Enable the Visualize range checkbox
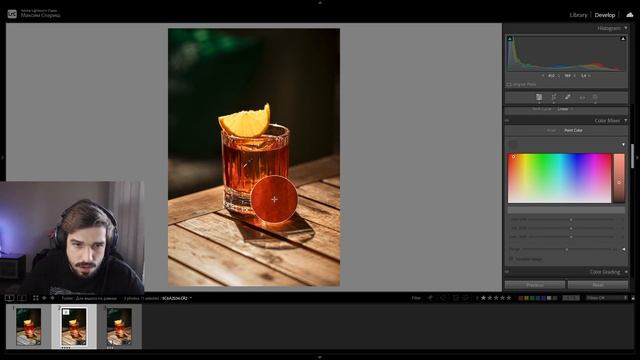The image size is (640, 360). coord(511,259)
